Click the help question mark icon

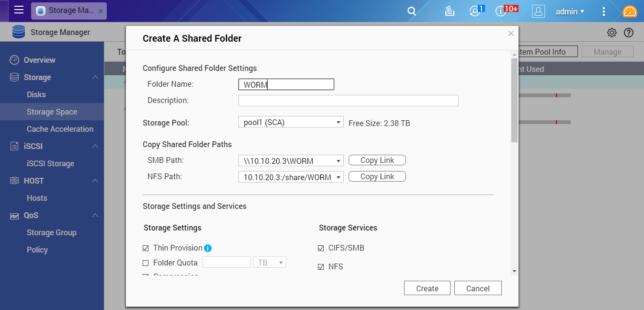click(629, 33)
